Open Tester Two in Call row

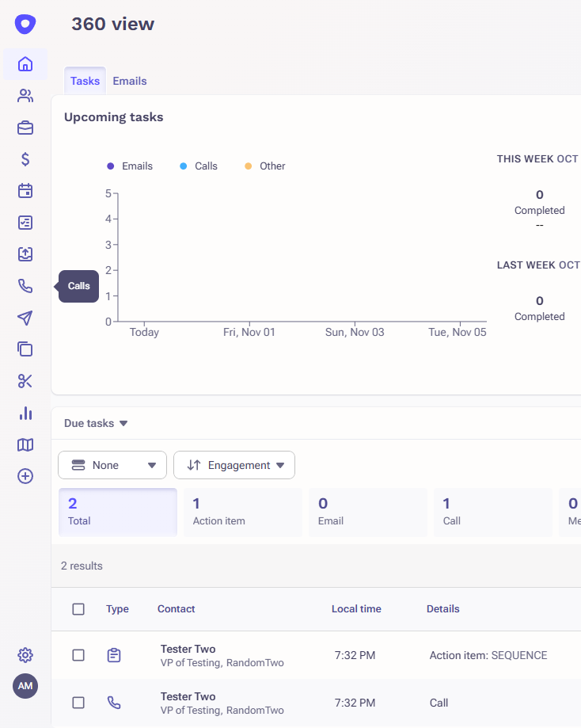point(188,696)
